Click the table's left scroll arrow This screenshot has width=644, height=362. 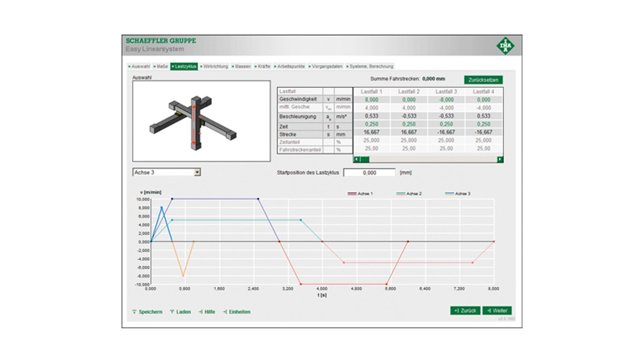click(355, 159)
